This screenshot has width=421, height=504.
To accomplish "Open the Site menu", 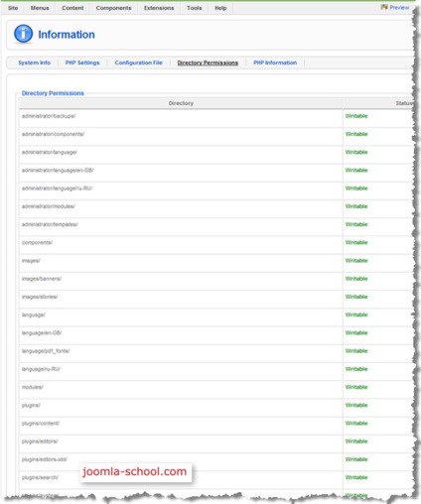I will point(13,8).
